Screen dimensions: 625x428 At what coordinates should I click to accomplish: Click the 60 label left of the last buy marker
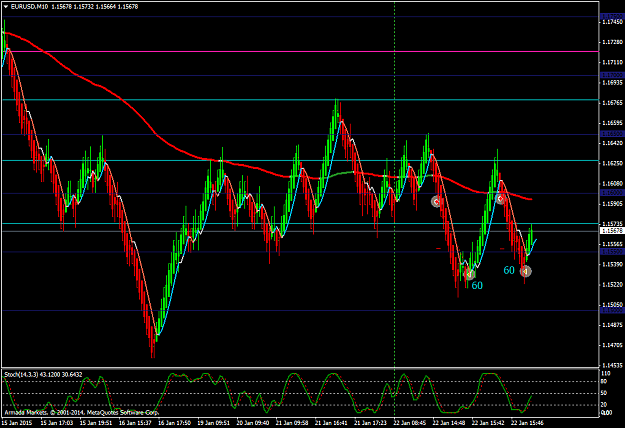(509, 270)
